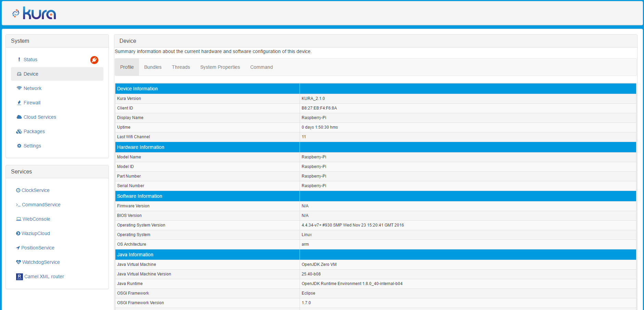Open the Settings page
The width and height of the screenshot is (644, 310).
32,146
